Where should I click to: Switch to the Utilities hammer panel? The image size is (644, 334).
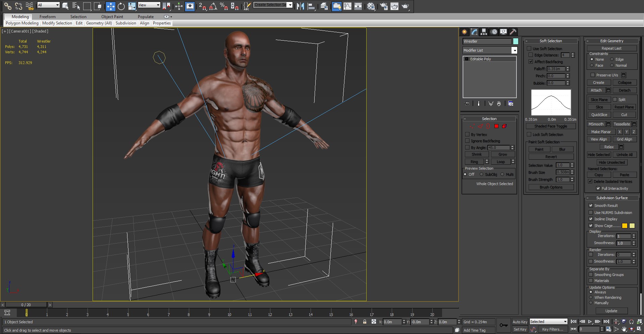pyautogui.click(x=513, y=32)
